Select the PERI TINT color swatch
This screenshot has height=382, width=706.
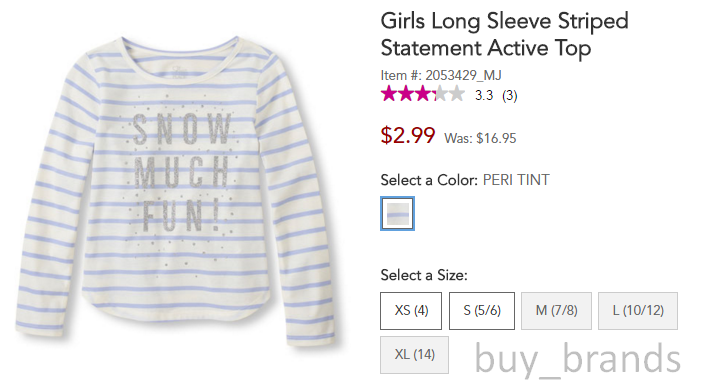tap(397, 214)
